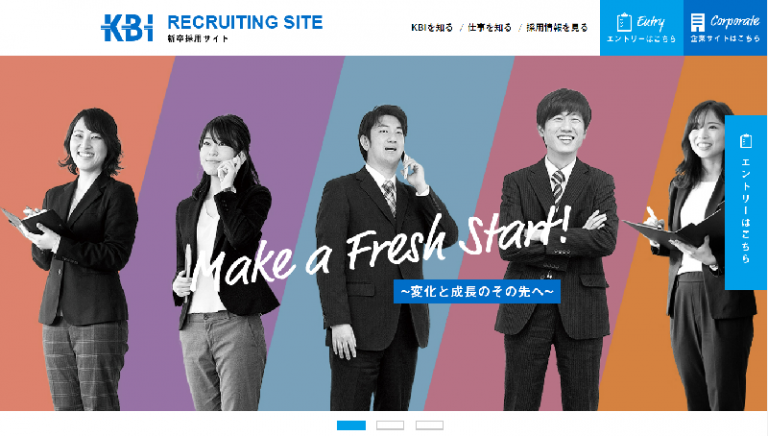Click the KBI logo

tap(127, 27)
